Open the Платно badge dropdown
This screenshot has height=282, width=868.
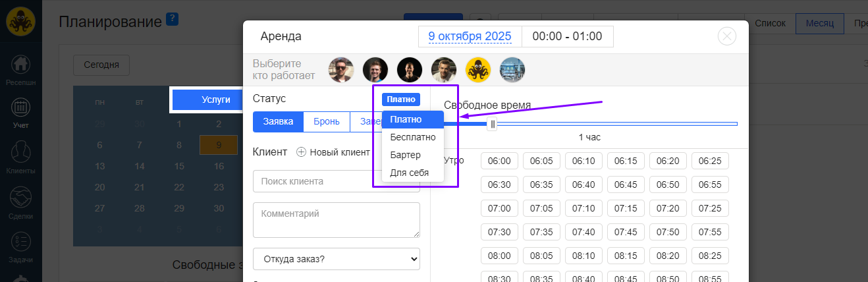tap(400, 99)
